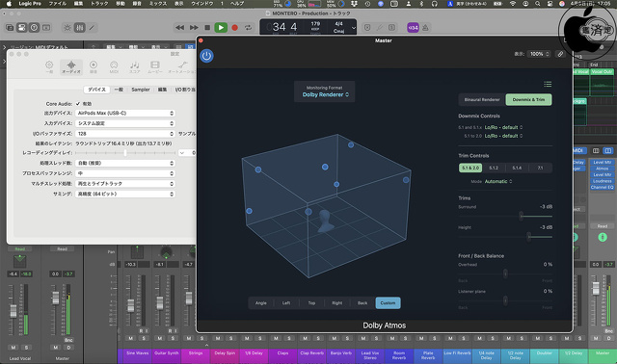
Task: Click the metronome icon in control bar
Action: pyautogui.click(x=425, y=28)
